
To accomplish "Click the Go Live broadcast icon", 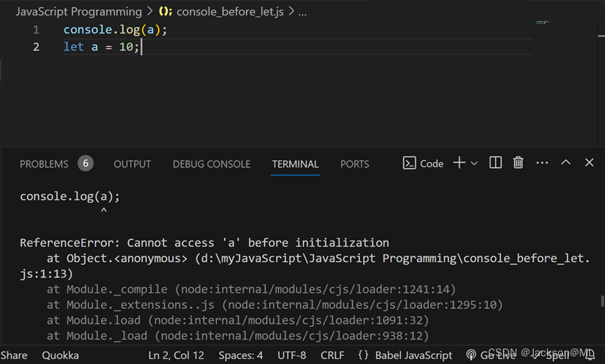I will 471,355.
